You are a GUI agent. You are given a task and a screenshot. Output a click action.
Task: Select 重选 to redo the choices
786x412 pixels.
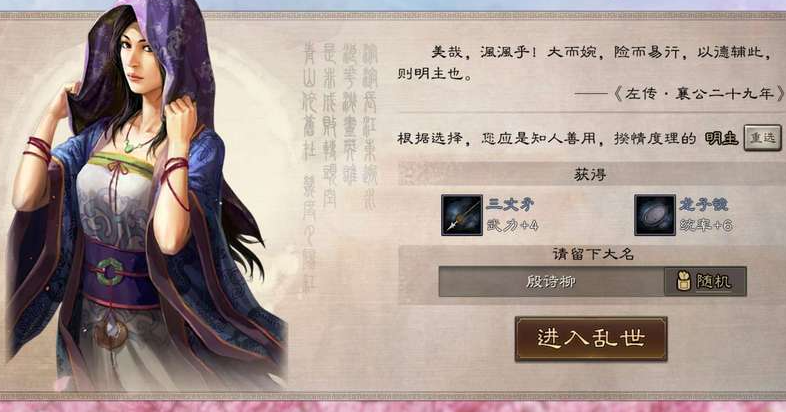(x=762, y=138)
